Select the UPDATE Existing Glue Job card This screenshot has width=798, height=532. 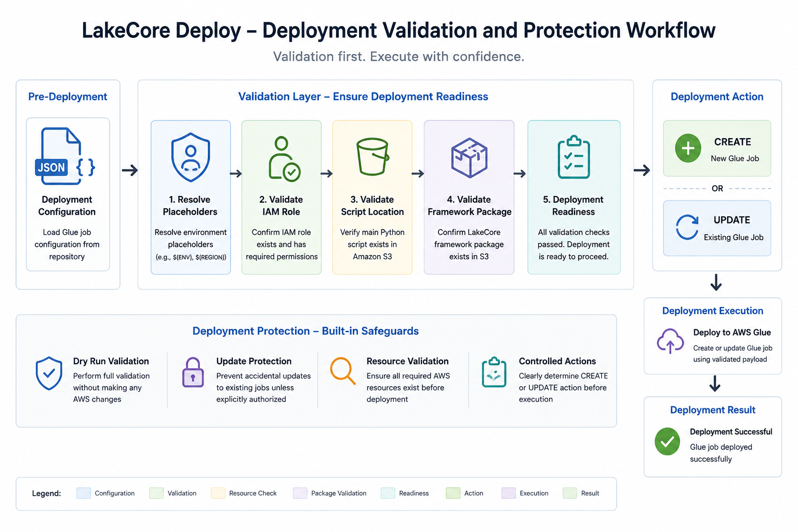(x=717, y=228)
